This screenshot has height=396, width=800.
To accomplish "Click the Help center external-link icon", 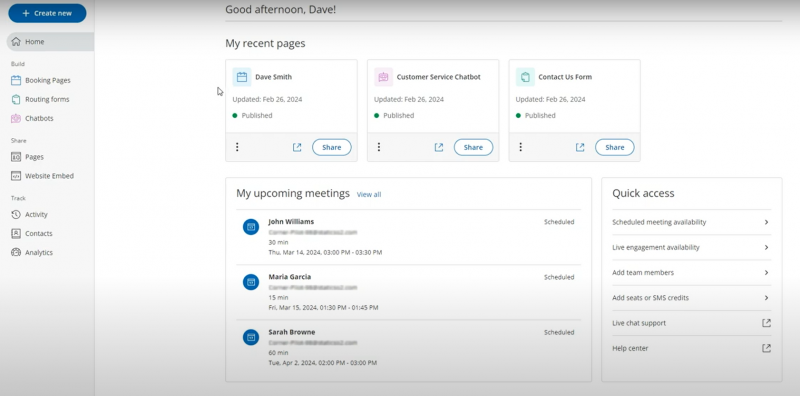I will (766, 349).
